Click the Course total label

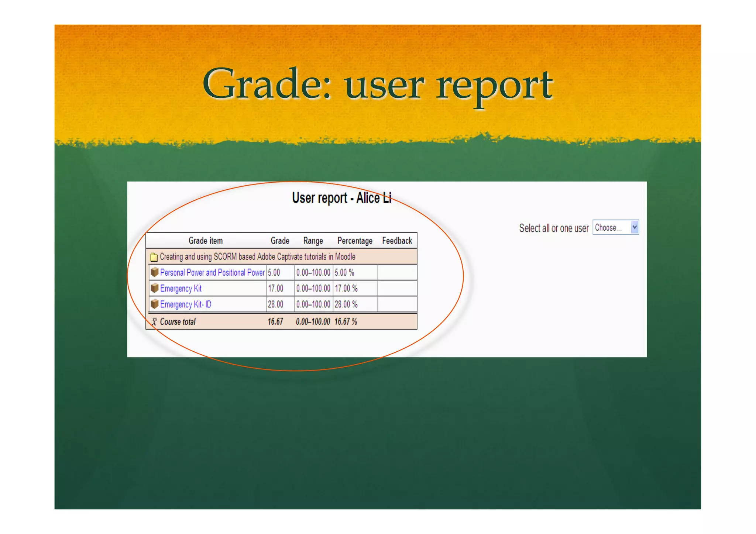[x=178, y=321]
